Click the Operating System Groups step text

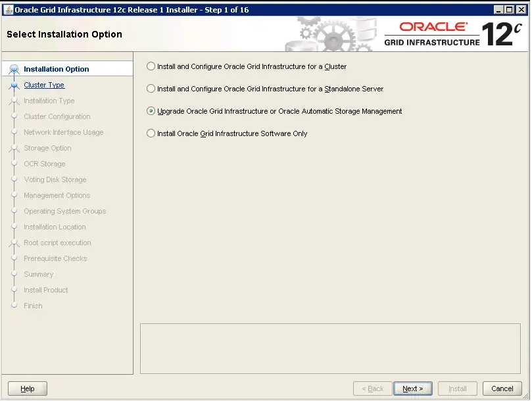(x=65, y=211)
